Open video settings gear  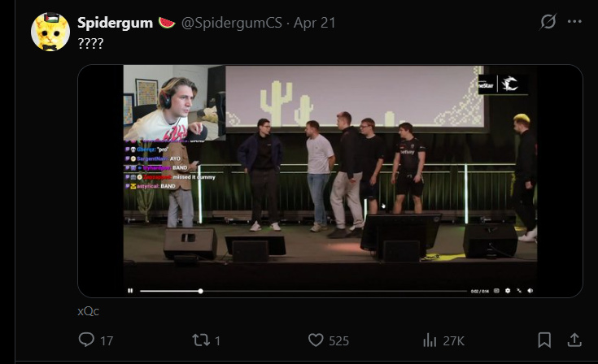tap(508, 291)
